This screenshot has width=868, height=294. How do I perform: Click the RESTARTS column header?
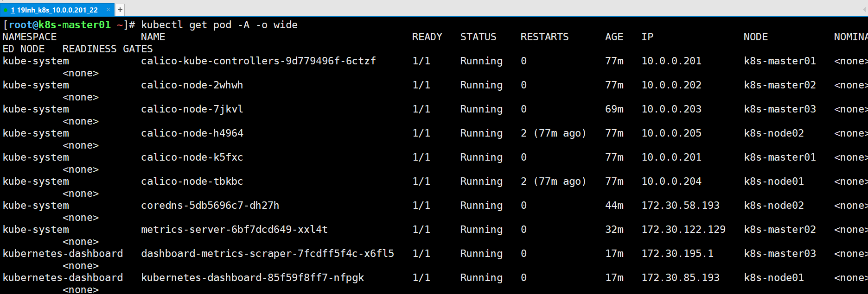click(x=544, y=37)
